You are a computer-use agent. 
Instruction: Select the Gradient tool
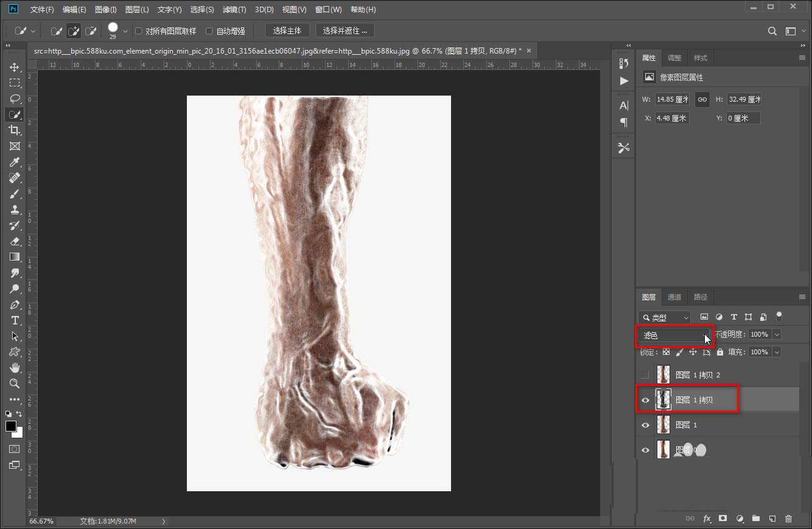(15, 257)
